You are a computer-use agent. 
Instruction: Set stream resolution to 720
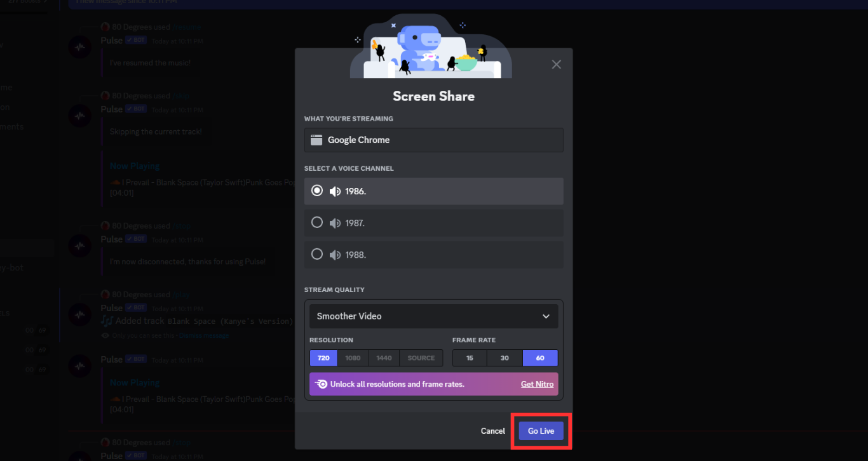pyautogui.click(x=323, y=358)
